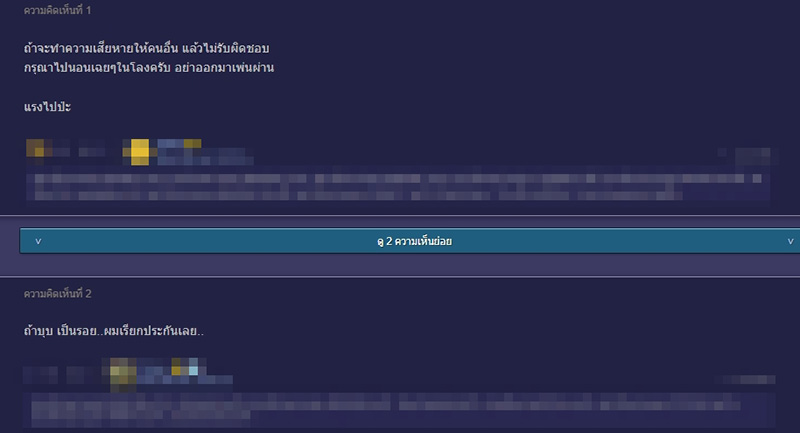Click the olive badge icon in comment 2

[122, 373]
